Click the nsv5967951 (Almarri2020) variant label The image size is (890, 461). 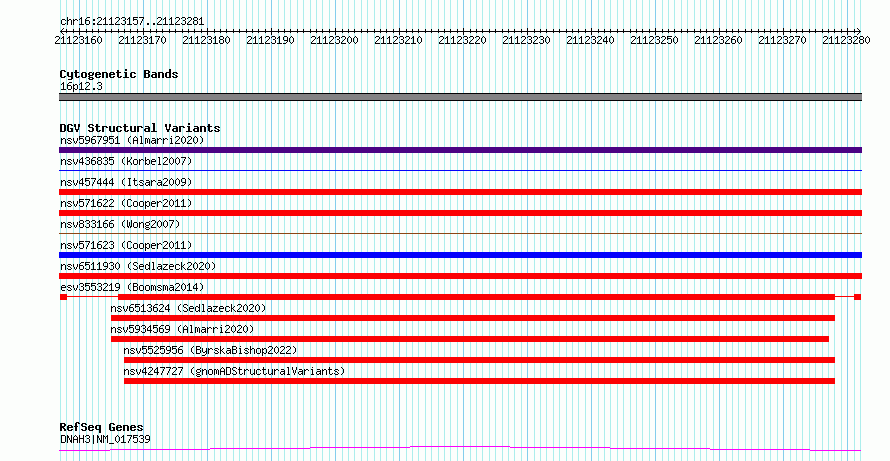point(132,140)
